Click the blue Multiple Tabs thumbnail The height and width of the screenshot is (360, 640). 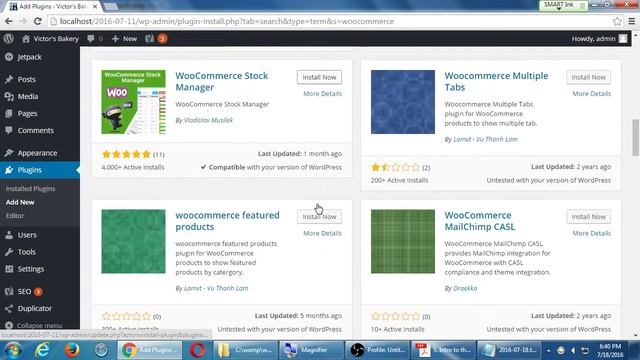403,102
